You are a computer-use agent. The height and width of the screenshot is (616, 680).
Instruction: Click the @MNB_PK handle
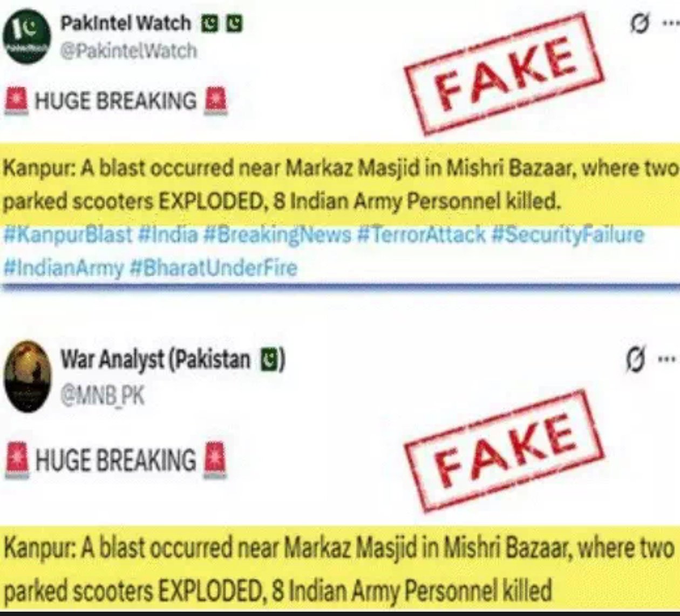pyautogui.click(x=103, y=396)
